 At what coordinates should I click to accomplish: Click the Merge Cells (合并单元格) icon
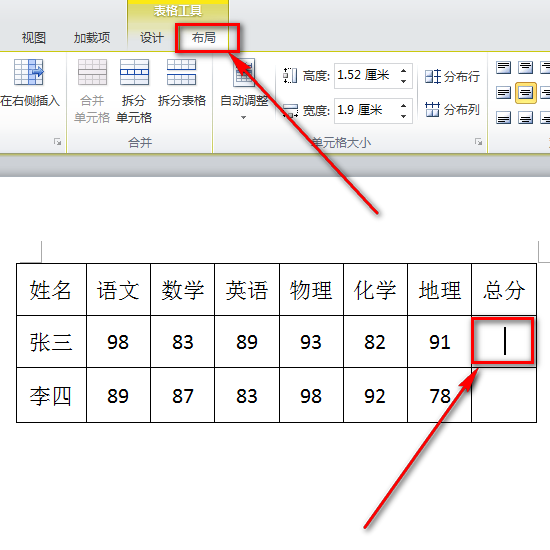[92, 72]
